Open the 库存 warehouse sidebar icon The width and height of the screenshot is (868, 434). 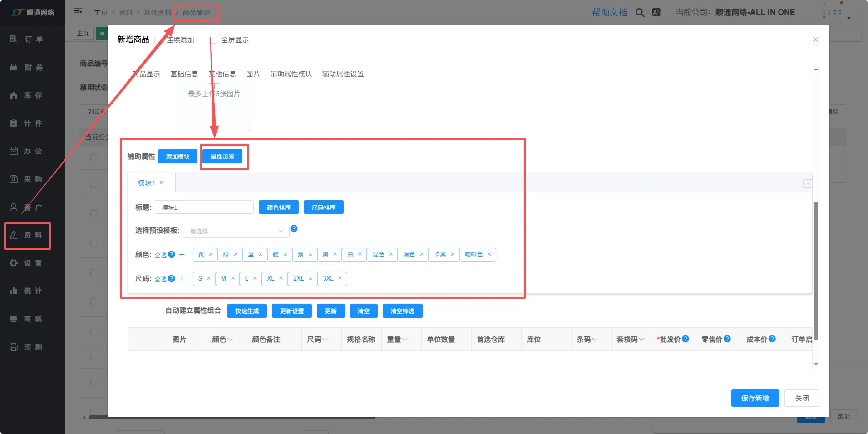click(x=14, y=95)
